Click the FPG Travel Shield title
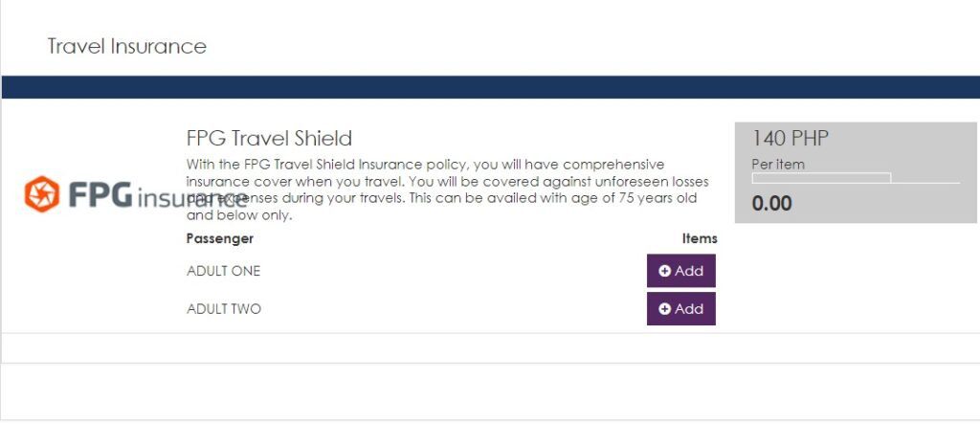Viewport: 980px width, 424px height. (269, 138)
